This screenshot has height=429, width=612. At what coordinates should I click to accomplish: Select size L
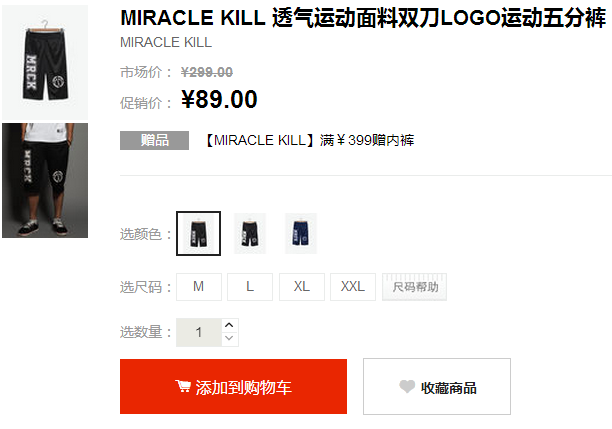coord(250,287)
